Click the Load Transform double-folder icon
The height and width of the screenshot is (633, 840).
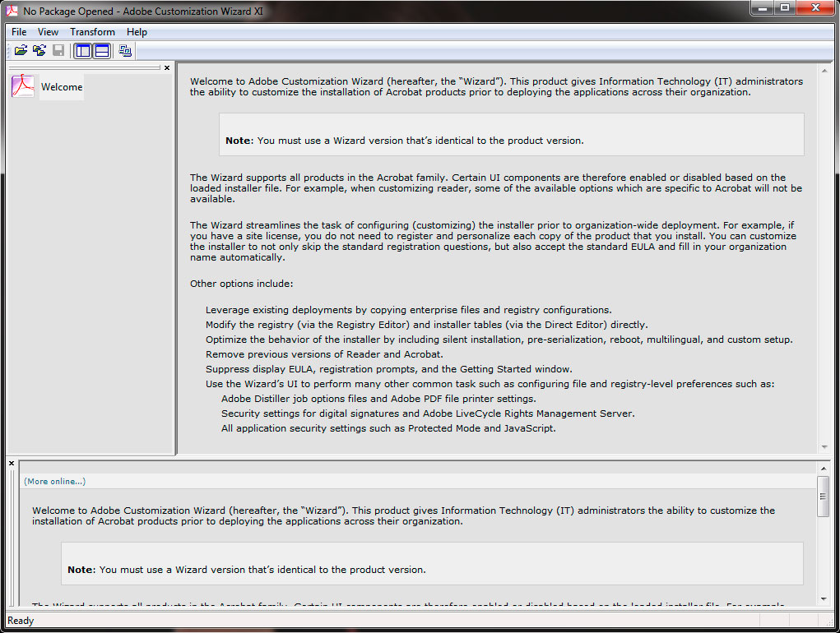point(39,51)
